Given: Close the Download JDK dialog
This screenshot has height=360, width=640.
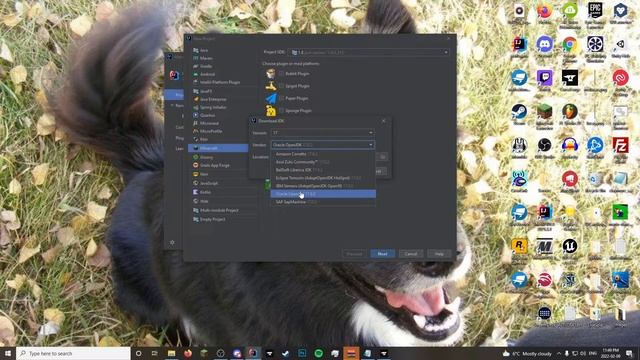Looking at the screenshot, I should 383,121.
